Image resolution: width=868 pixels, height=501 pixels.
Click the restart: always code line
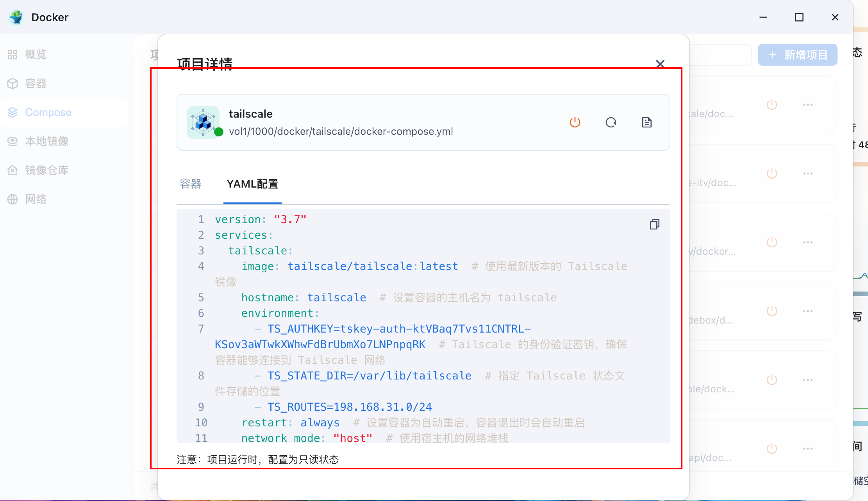(x=290, y=422)
